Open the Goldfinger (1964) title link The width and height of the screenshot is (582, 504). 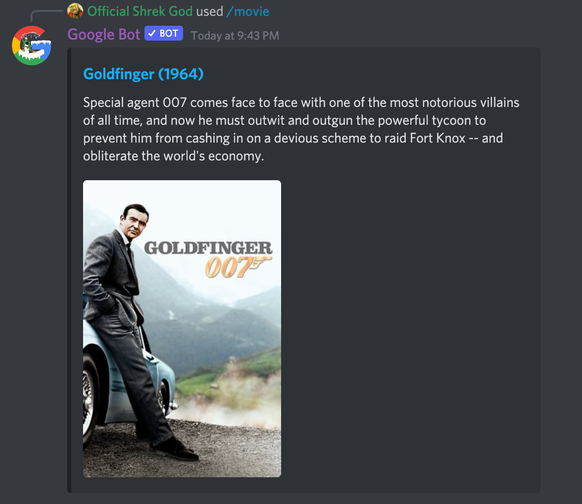[143, 74]
